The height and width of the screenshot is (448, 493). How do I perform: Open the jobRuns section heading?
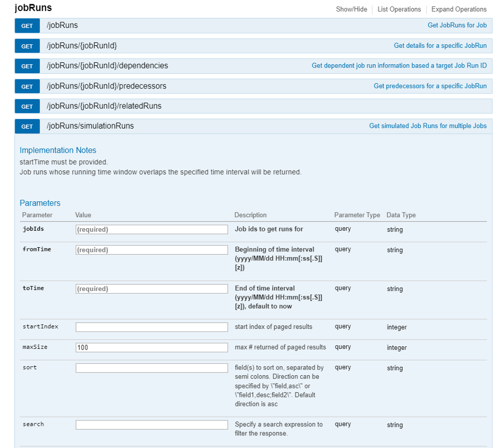coord(33,8)
